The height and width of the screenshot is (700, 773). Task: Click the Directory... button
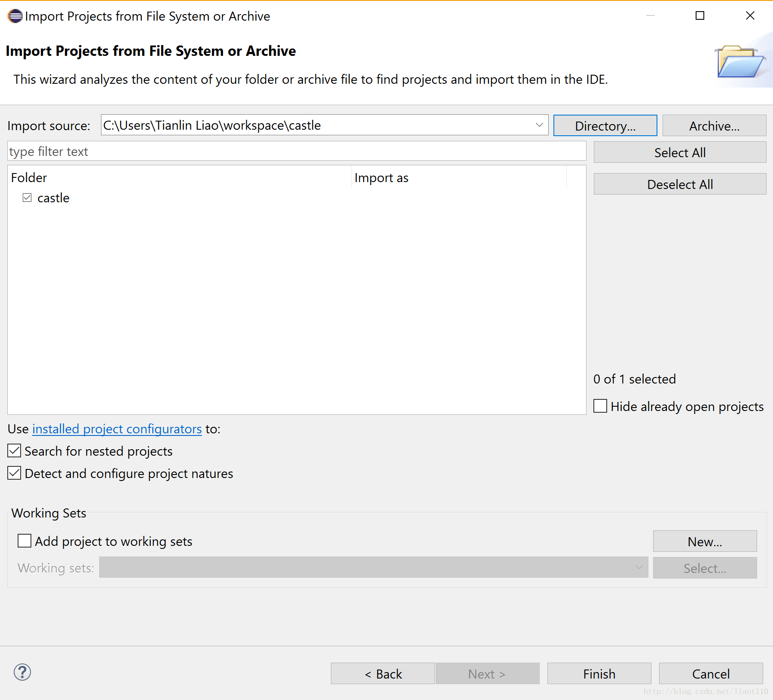tap(605, 126)
